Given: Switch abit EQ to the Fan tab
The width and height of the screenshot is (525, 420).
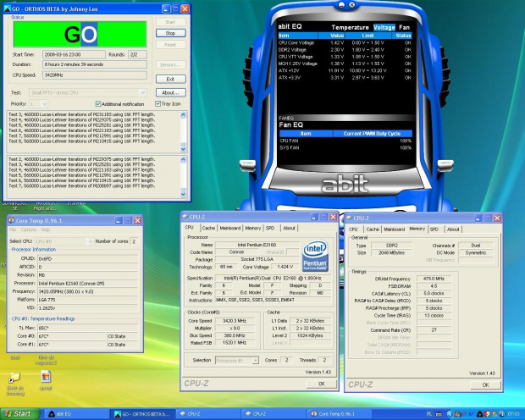Looking at the screenshot, I should tap(404, 27).
